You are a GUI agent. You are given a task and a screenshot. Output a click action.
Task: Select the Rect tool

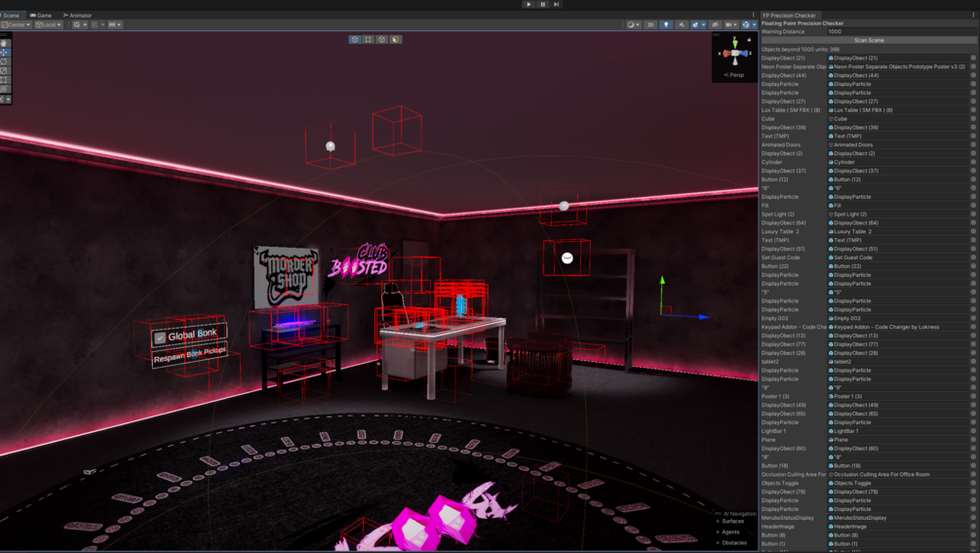[x=4, y=80]
